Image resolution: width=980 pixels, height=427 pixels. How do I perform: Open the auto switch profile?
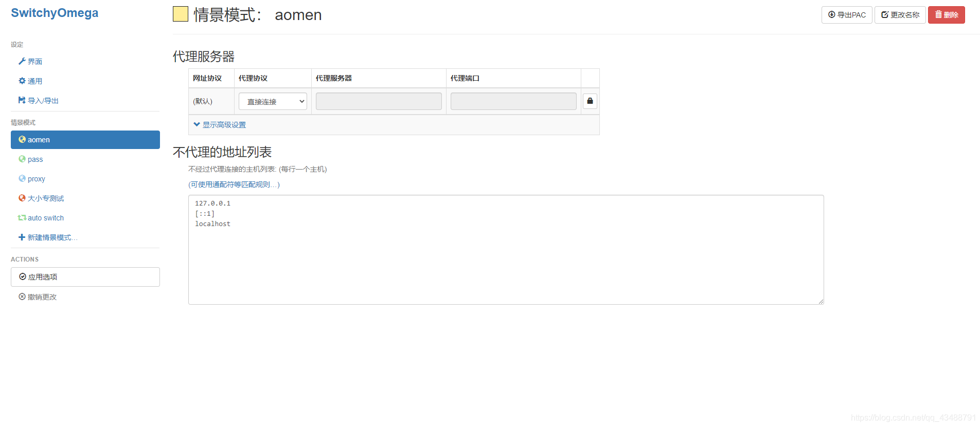pyautogui.click(x=85, y=218)
